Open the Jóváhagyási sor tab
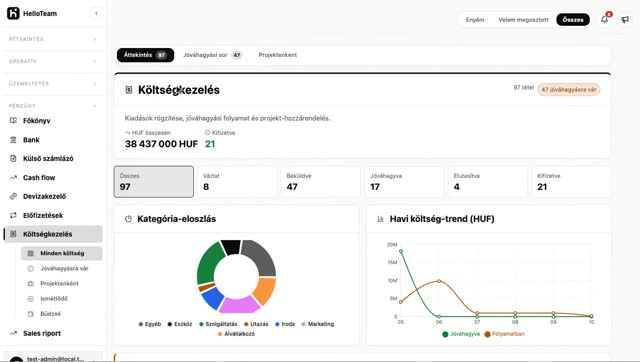This screenshot has height=362, width=640. point(212,55)
